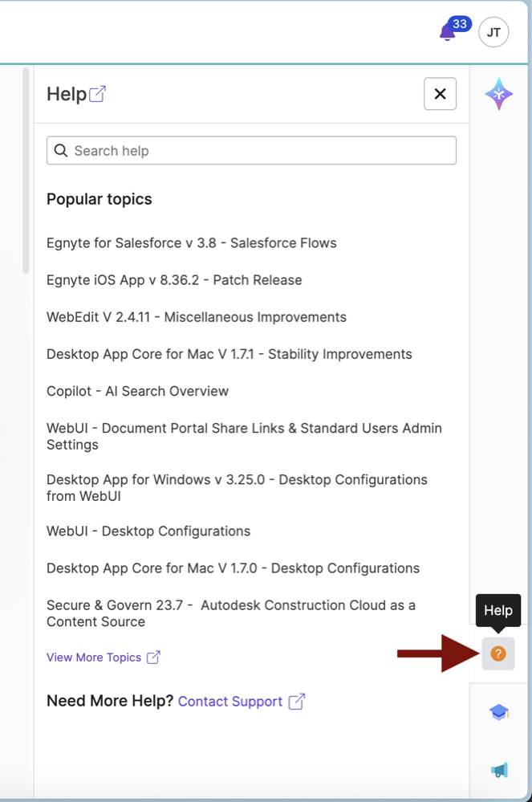Click View More Topics link
The width and height of the screenshot is (532, 802).
point(94,657)
